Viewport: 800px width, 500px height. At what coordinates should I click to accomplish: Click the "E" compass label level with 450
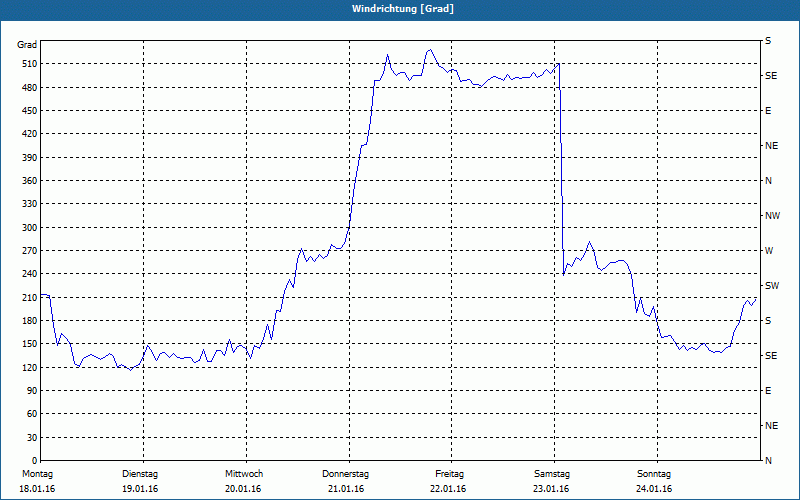click(x=768, y=111)
